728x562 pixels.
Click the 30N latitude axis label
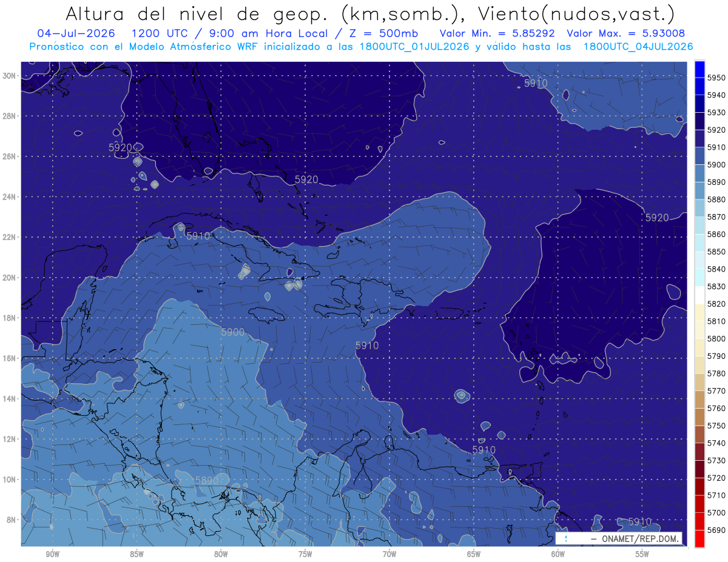tap(9, 76)
